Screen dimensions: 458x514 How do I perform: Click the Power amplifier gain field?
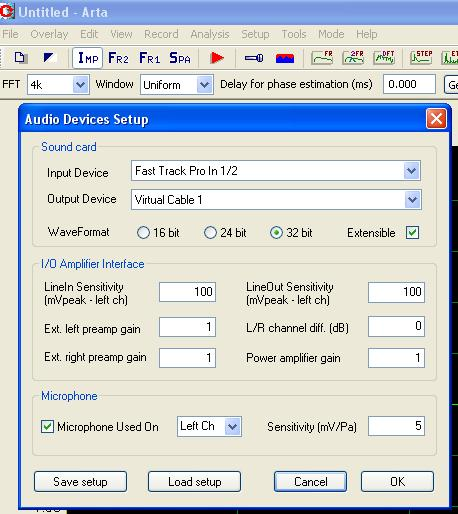coord(396,358)
